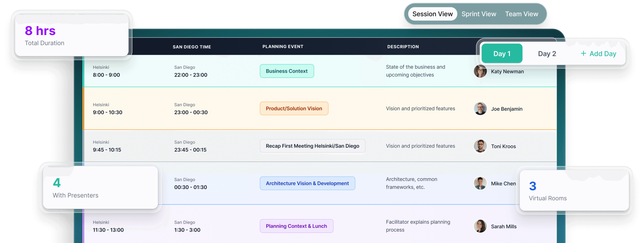Click the 8 hrs Total Duration card

[x=72, y=36]
